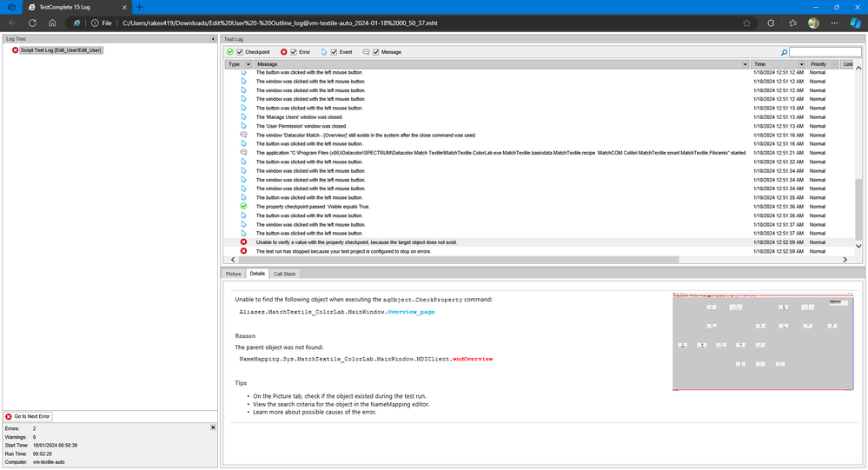Viewport: 868px width, 470px height.
Task: Disable the Event filter checkbox
Action: click(x=333, y=52)
